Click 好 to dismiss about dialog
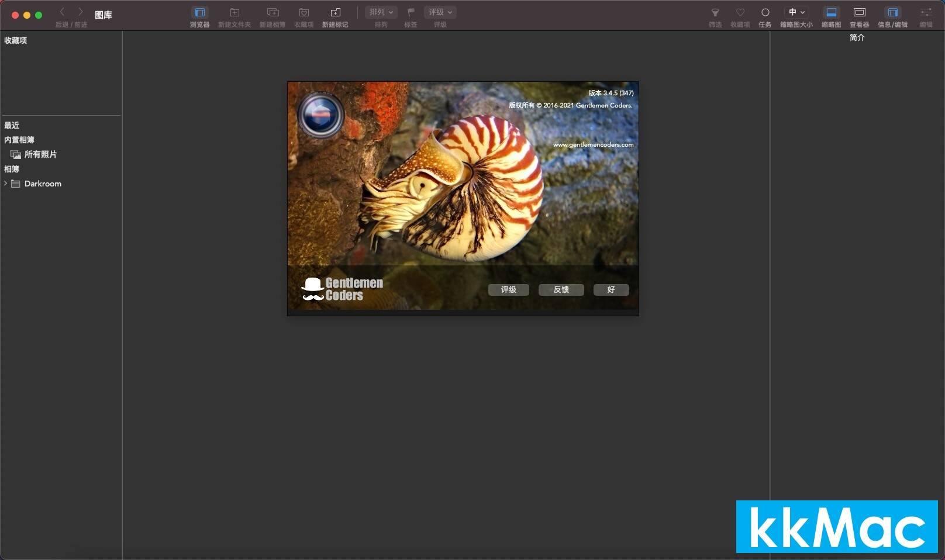The width and height of the screenshot is (945, 560). click(611, 289)
